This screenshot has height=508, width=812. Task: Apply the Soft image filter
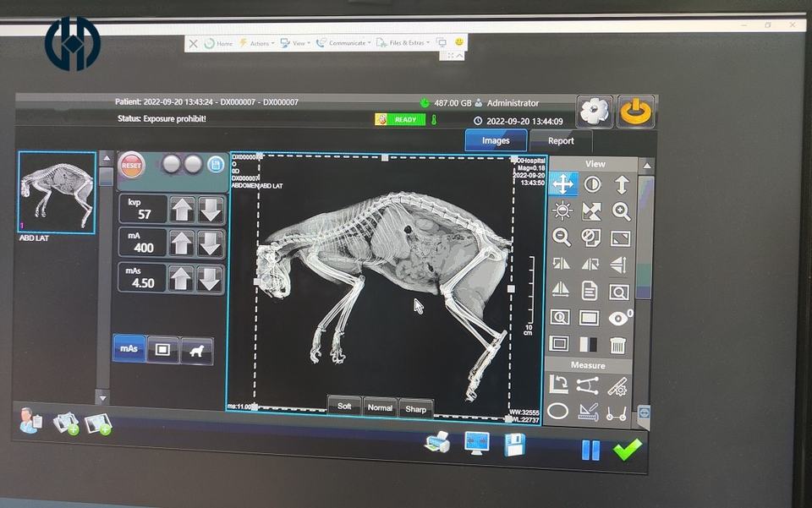(344, 406)
